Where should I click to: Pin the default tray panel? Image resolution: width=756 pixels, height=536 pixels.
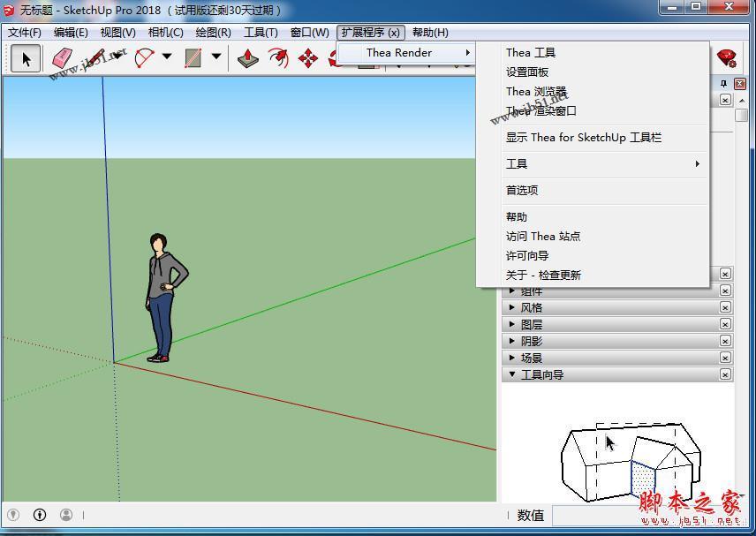pos(723,83)
